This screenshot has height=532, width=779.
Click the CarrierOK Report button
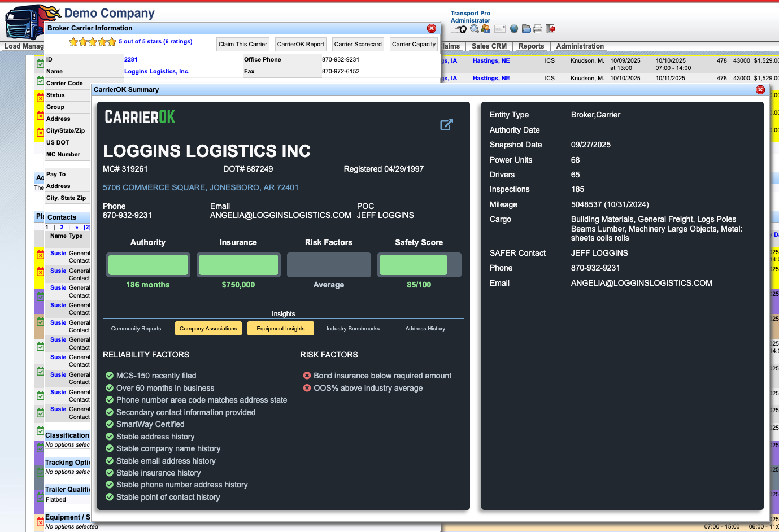[x=301, y=44]
